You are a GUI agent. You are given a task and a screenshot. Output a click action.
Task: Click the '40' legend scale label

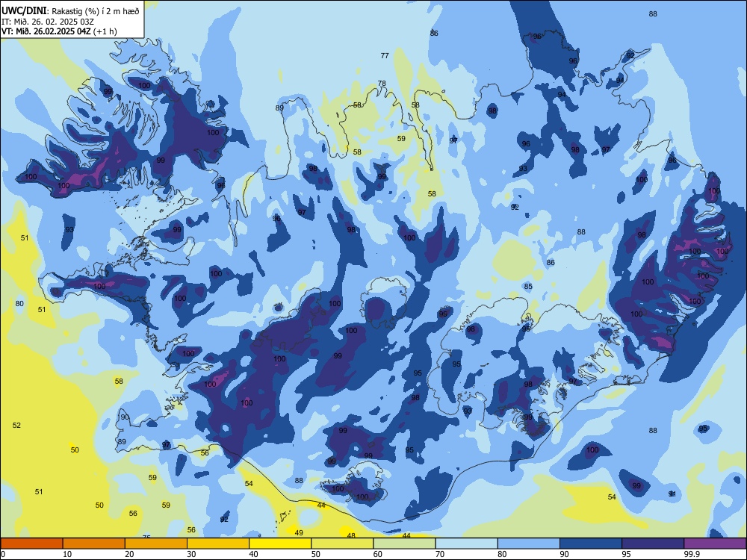pyautogui.click(x=253, y=554)
